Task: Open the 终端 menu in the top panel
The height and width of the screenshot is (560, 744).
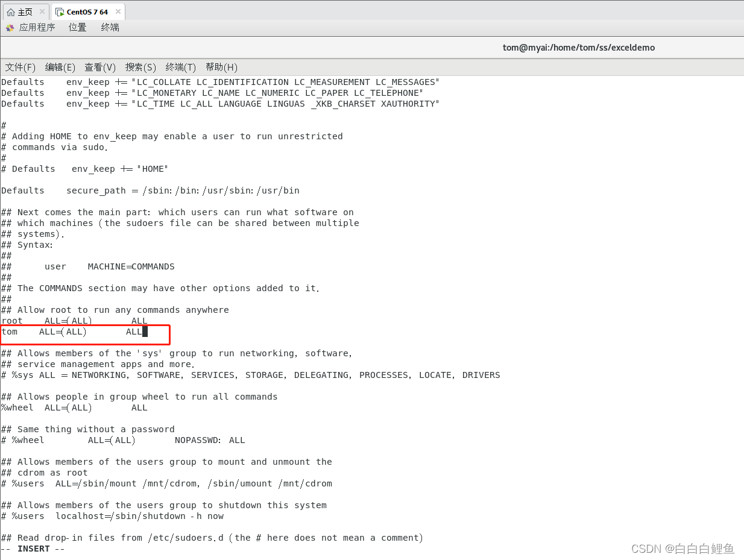Action: pyautogui.click(x=110, y=27)
